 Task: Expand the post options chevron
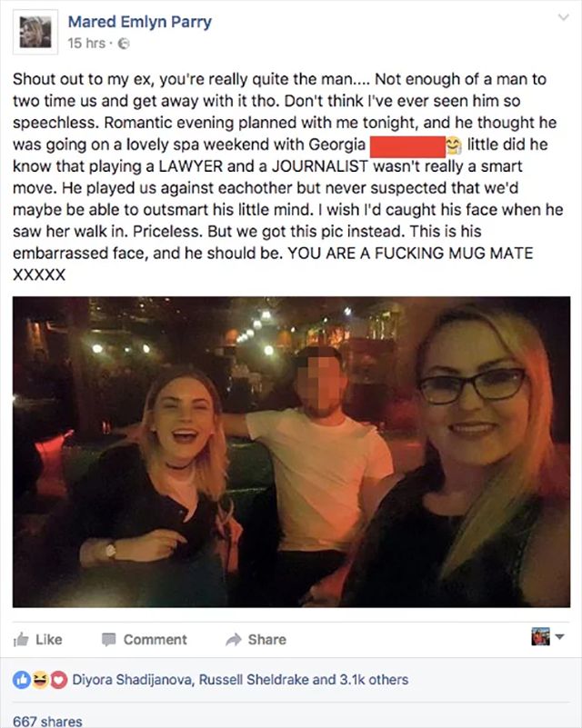point(563,17)
